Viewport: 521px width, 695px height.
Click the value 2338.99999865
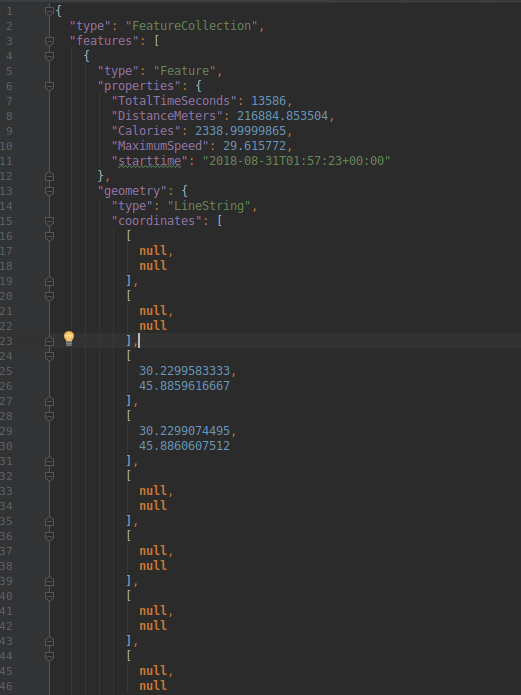(240, 131)
